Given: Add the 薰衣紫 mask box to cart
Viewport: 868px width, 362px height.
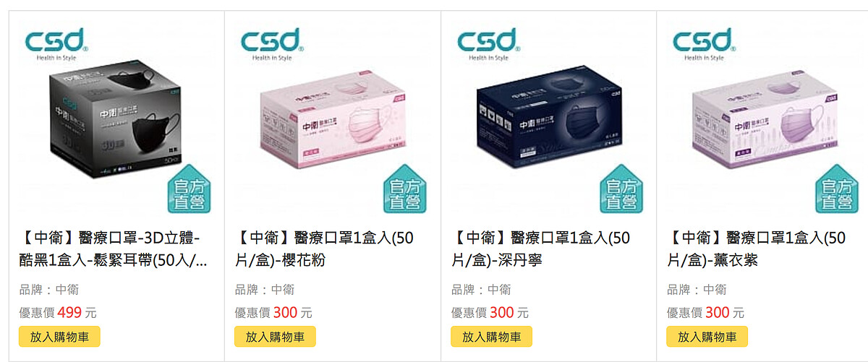Looking at the screenshot, I should coord(707,337).
